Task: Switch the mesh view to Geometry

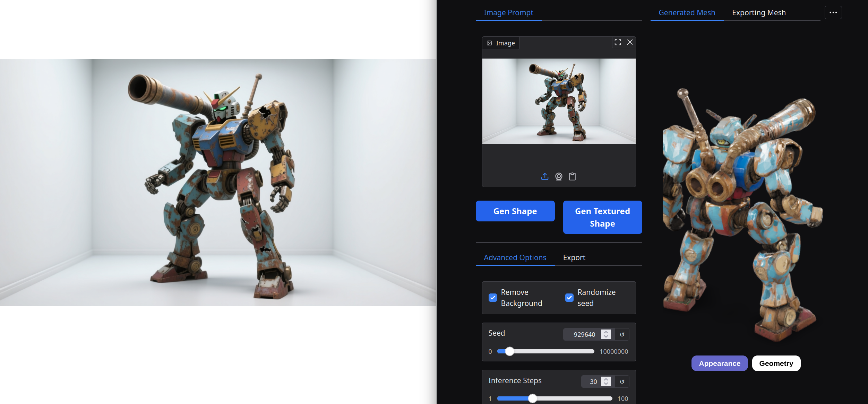Action: pos(776,363)
